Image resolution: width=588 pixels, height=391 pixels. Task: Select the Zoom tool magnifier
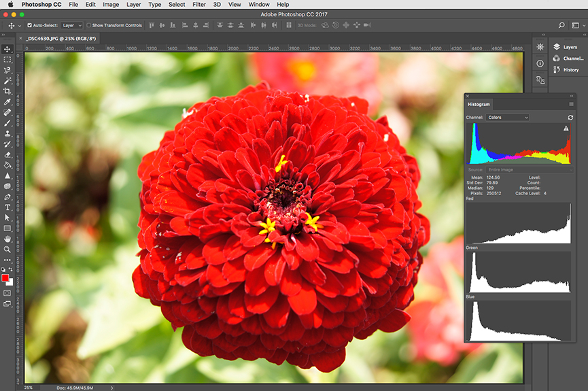(x=7, y=250)
